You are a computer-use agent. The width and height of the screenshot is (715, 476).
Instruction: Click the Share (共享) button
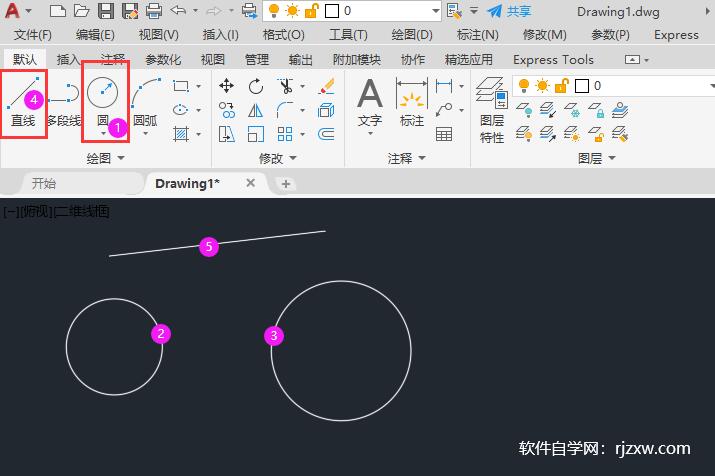pyautogui.click(x=509, y=10)
